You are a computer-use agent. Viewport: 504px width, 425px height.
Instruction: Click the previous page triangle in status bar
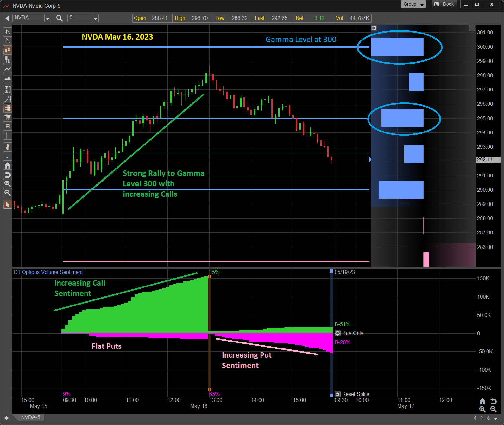tap(475, 418)
